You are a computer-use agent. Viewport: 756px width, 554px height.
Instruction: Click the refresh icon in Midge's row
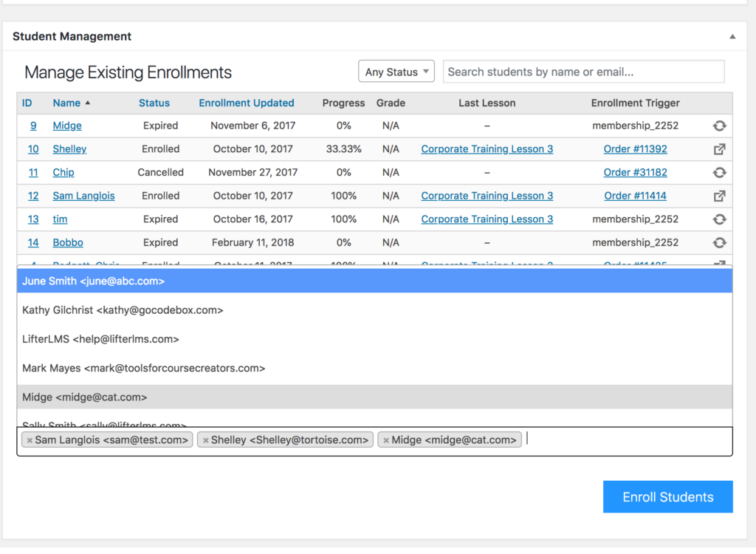click(719, 126)
